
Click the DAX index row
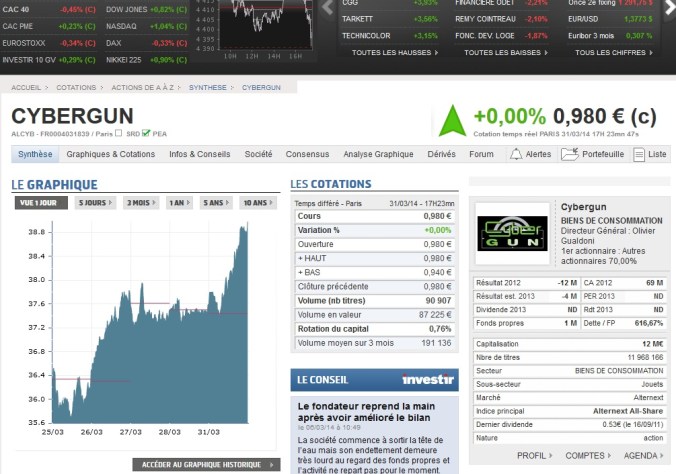click(147, 43)
